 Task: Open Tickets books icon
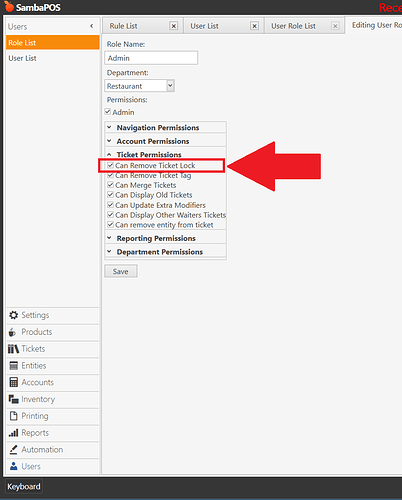pyautogui.click(x=13, y=349)
